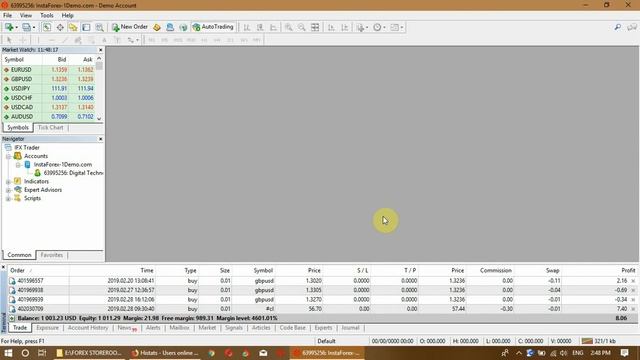Toggle the W1 timeframe button

(x=244, y=40)
